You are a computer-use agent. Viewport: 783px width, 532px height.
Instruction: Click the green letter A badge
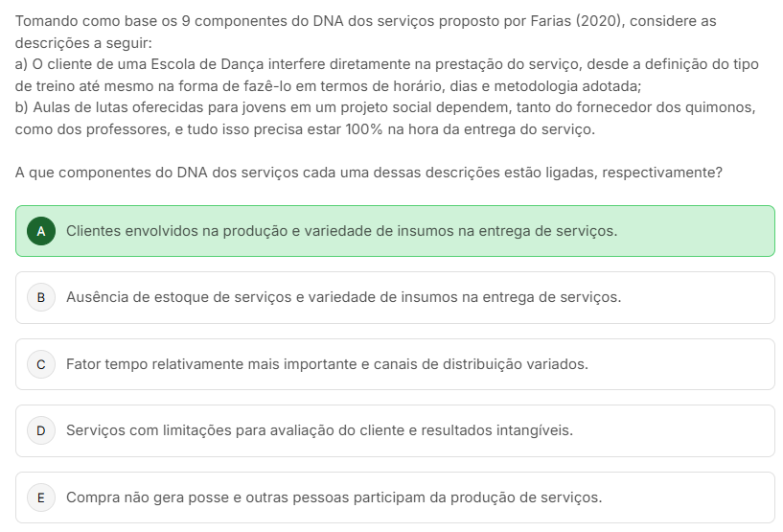tap(40, 231)
